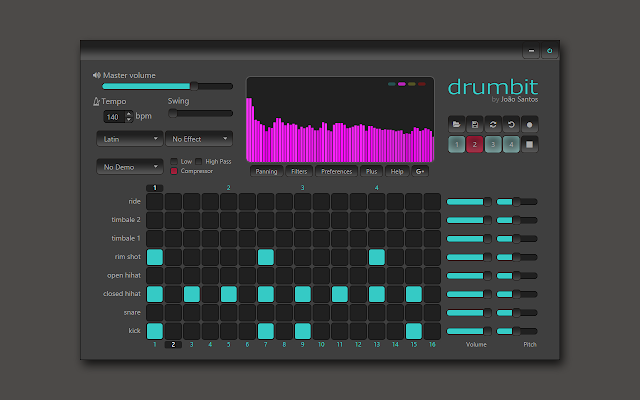
Task: Adjust the Swing slider
Action: click(200, 113)
